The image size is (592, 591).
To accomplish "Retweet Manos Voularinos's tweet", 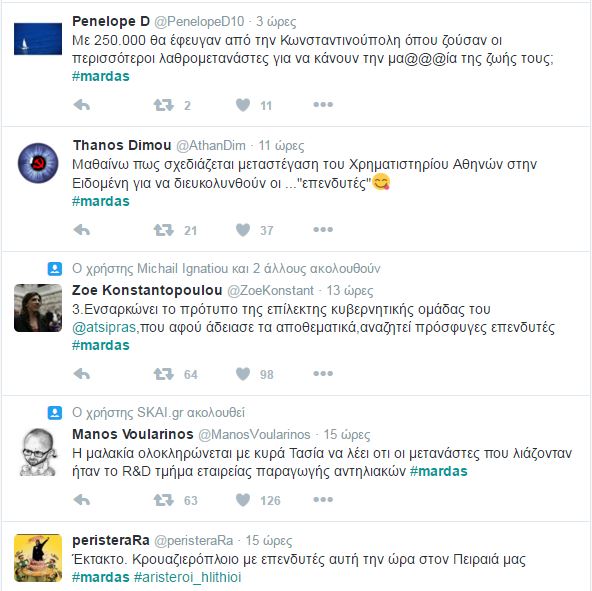I will pos(163,500).
